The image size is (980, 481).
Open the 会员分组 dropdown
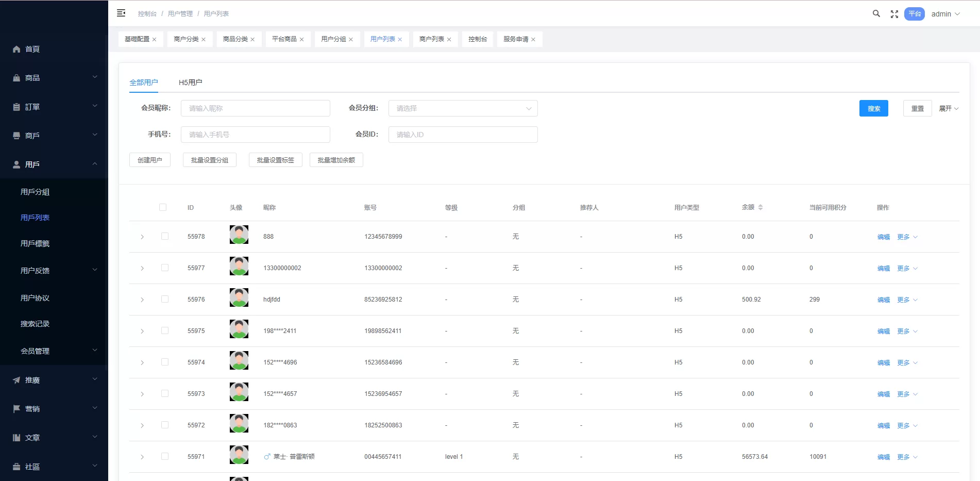point(463,108)
